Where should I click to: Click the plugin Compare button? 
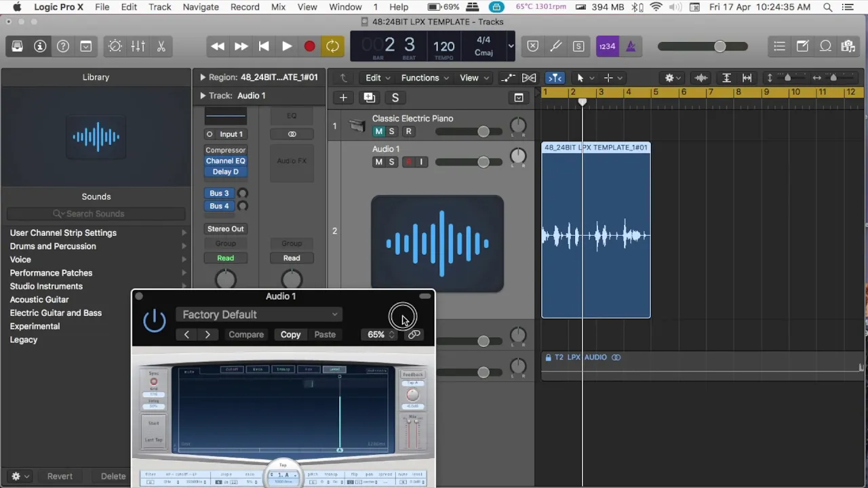pos(246,335)
